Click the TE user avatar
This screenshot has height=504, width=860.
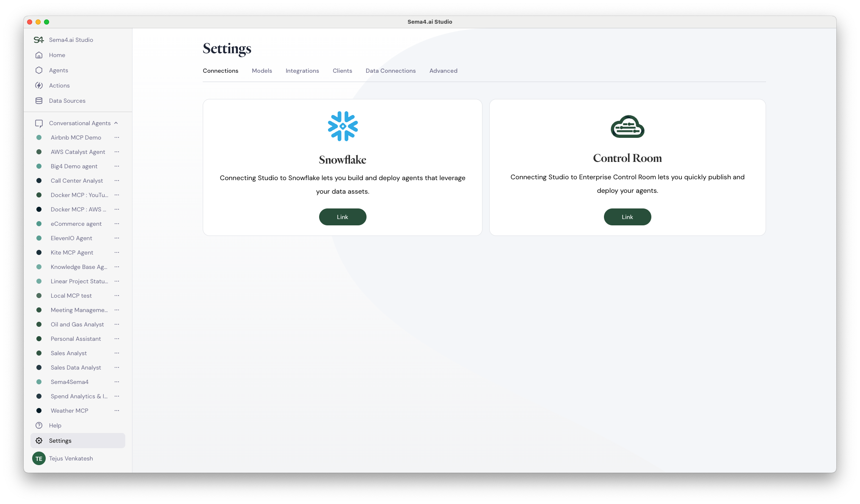[x=39, y=458]
